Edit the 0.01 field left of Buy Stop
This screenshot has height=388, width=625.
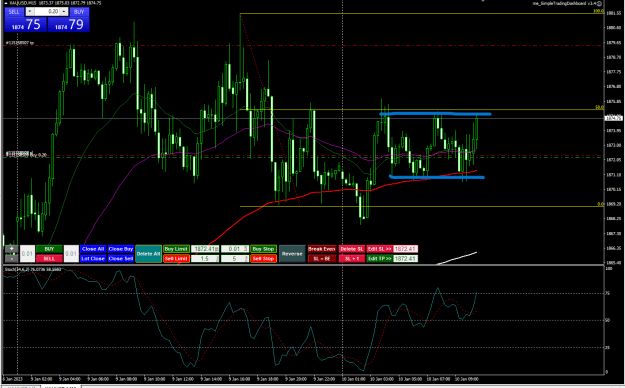click(x=235, y=249)
